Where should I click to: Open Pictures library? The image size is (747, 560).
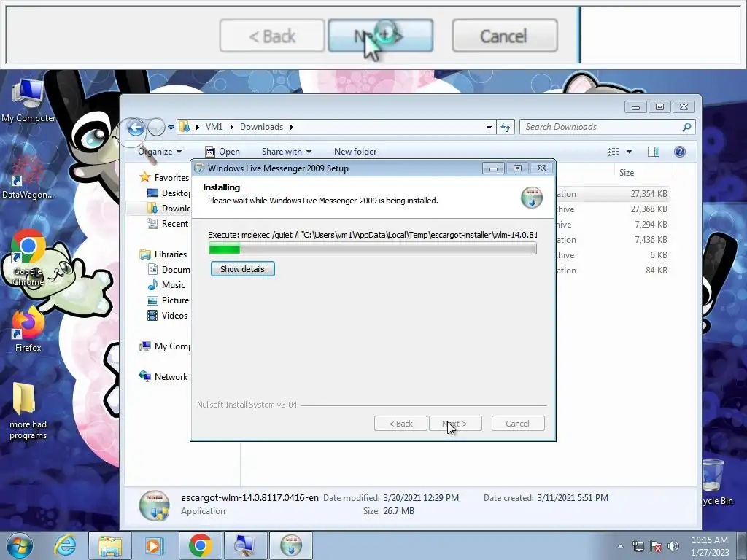[169, 300]
